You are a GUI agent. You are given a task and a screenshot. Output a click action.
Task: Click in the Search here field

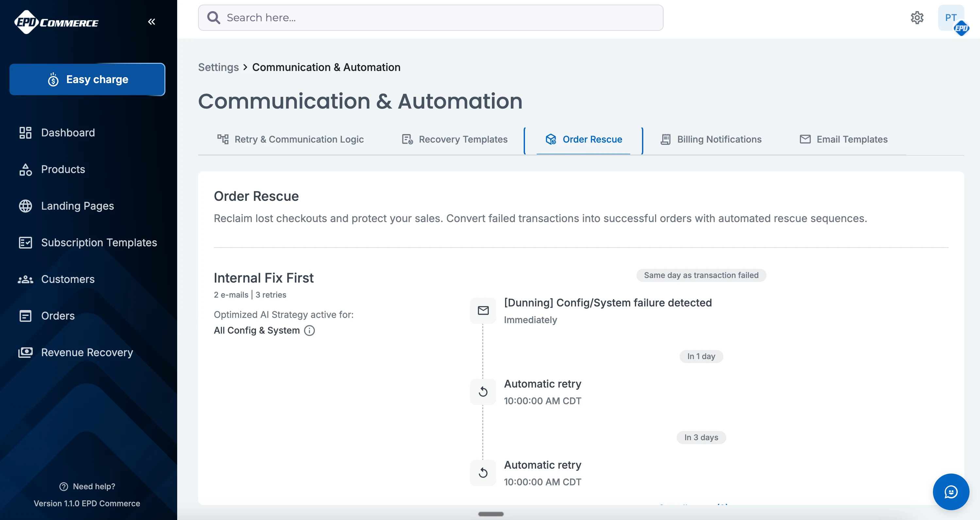point(431,18)
